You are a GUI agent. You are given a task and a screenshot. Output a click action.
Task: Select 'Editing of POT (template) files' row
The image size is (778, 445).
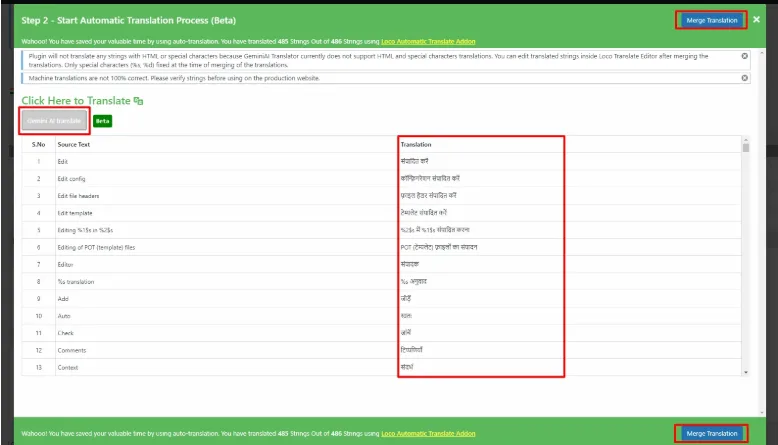pyautogui.click(x=381, y=247)
